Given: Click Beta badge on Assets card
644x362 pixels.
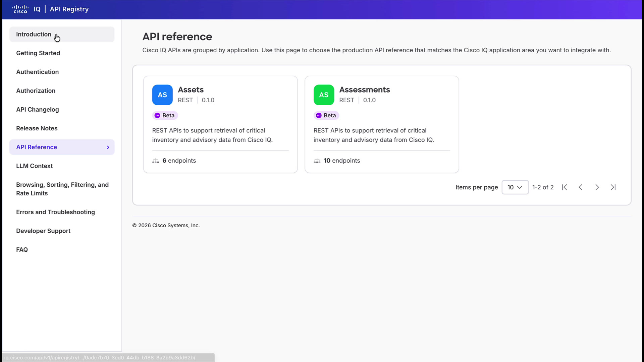Looking at the screenshot, I should tap(165, 115).
